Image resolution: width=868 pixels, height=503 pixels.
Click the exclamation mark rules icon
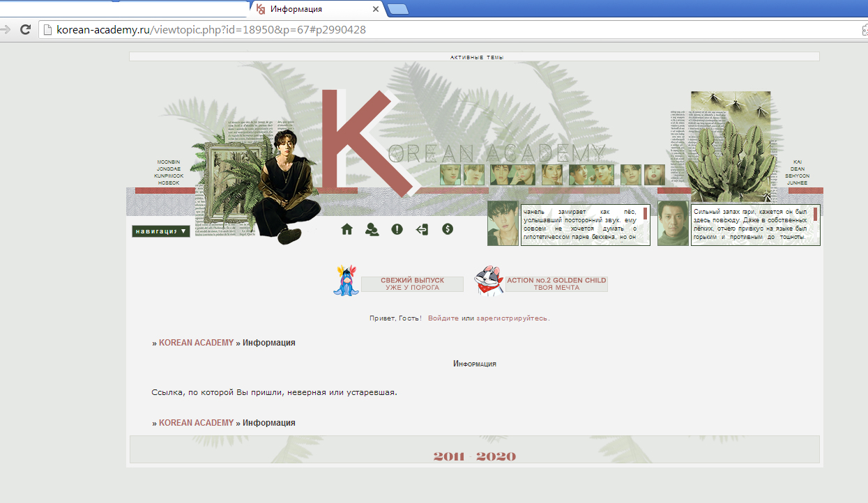pos(397,229)
